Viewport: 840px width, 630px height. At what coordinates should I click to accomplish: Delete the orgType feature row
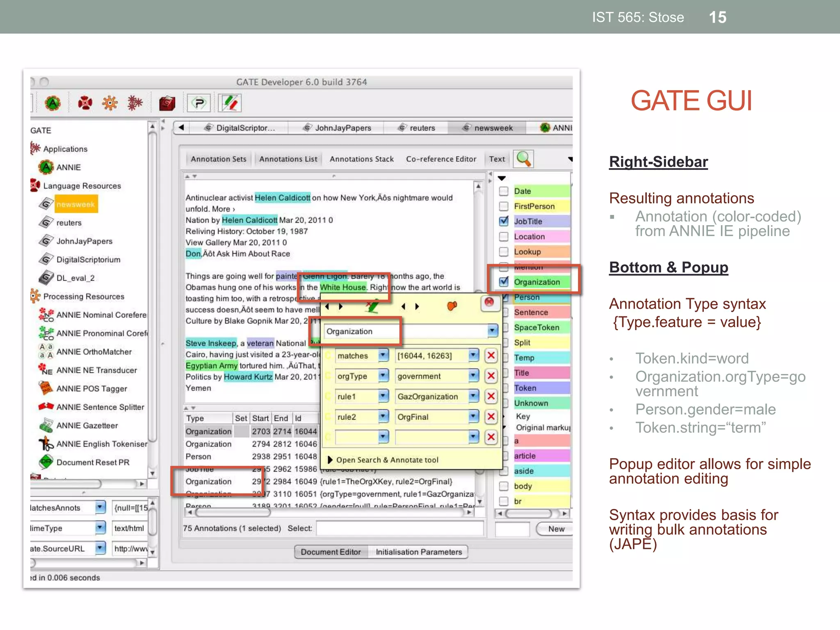pos(491,376)
